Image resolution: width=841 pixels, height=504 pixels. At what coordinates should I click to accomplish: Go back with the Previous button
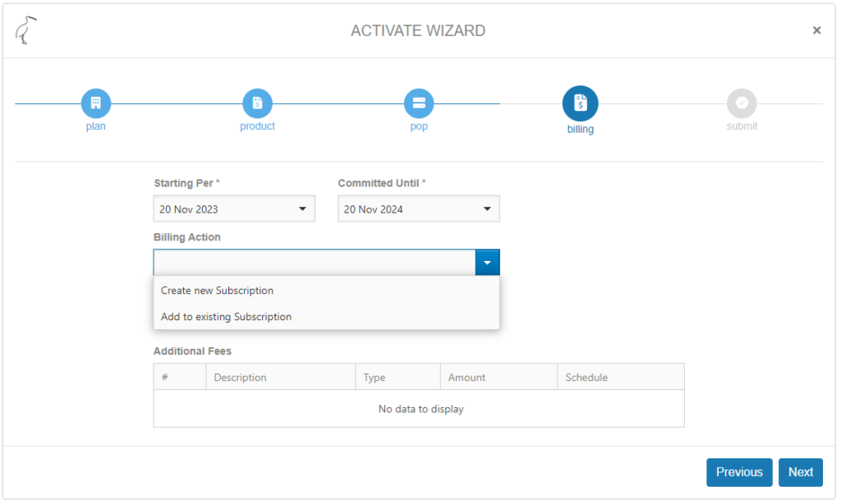click(738, 472)
